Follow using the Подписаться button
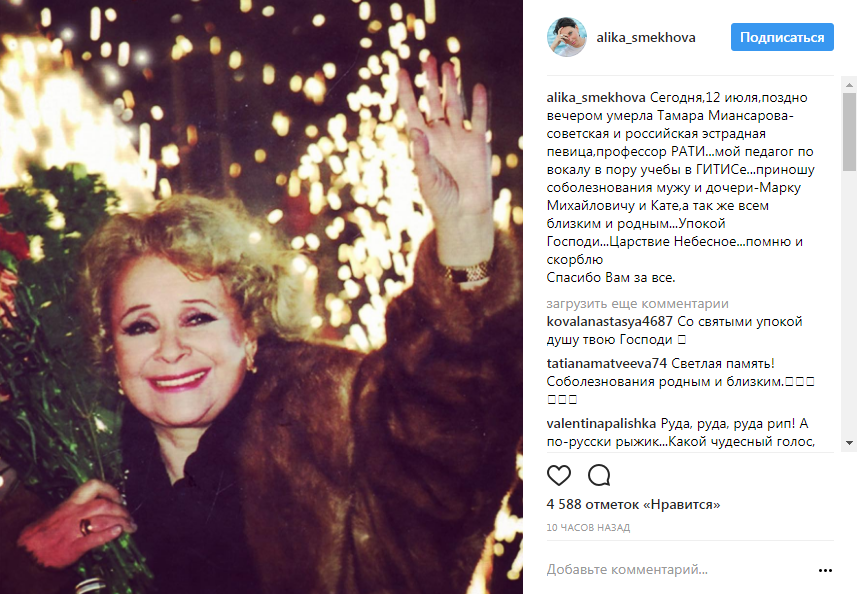 point(782,37)
